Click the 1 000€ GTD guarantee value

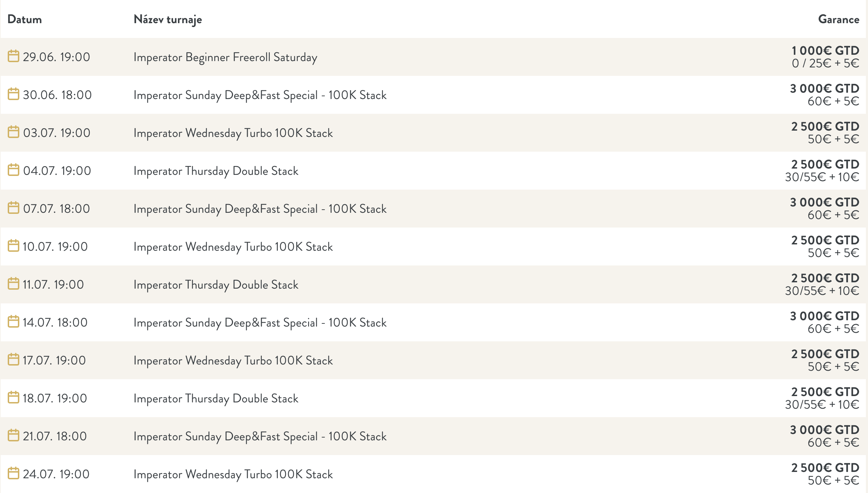825,51
